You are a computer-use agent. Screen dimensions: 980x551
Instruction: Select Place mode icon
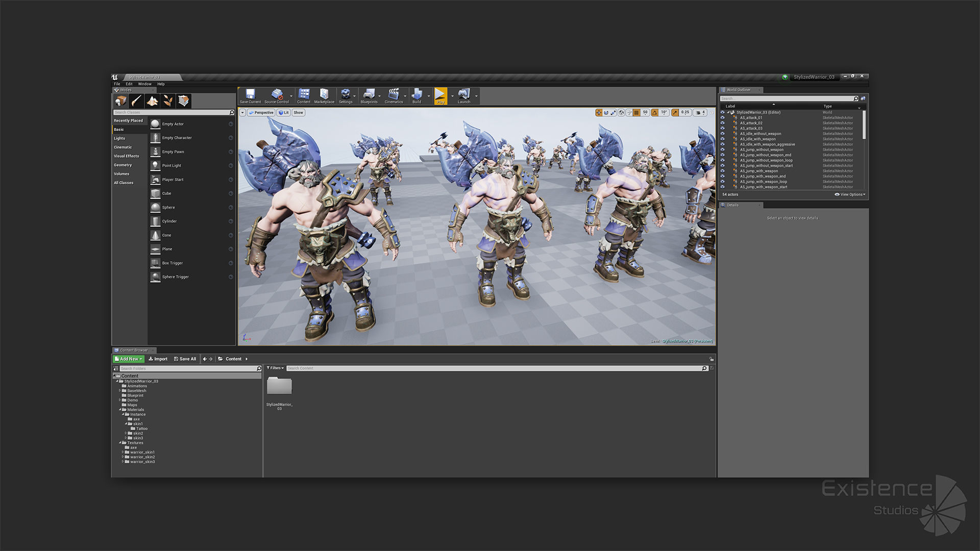[120, 101]
